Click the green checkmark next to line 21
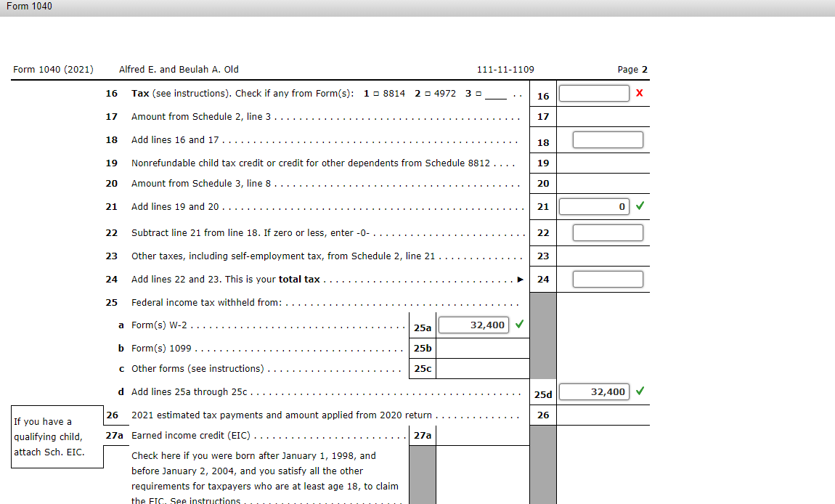Screen dimensions: 835x504 coord(639,206)
